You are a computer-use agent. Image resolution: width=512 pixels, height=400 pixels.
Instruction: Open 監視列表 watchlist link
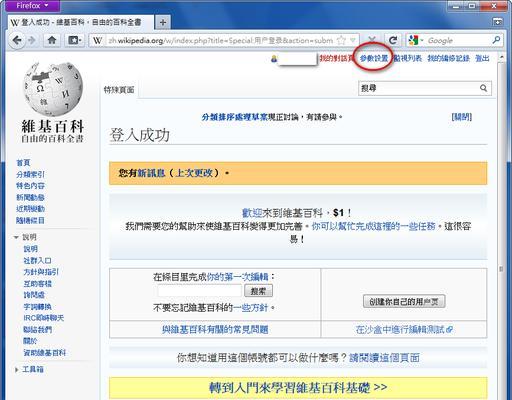408,58
